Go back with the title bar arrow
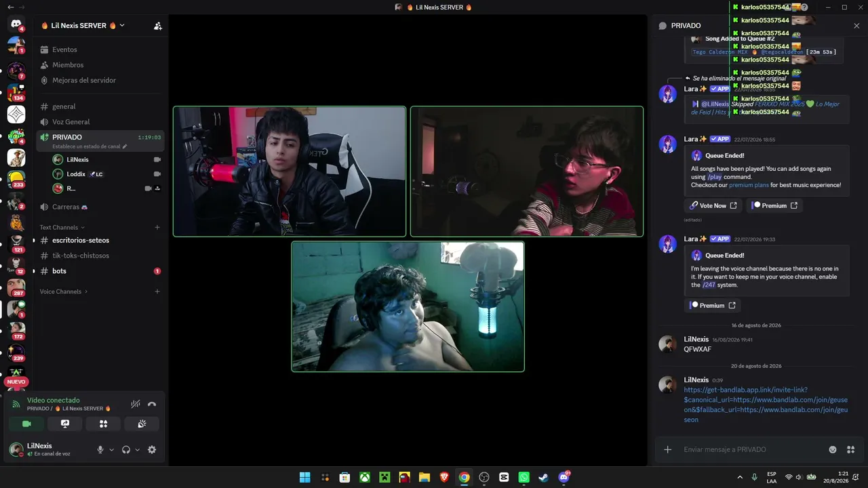 (10, 7)
